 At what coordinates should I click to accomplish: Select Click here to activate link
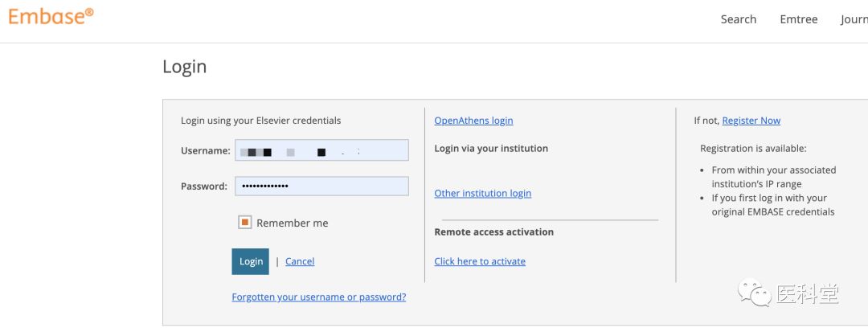tap(480, 261)
